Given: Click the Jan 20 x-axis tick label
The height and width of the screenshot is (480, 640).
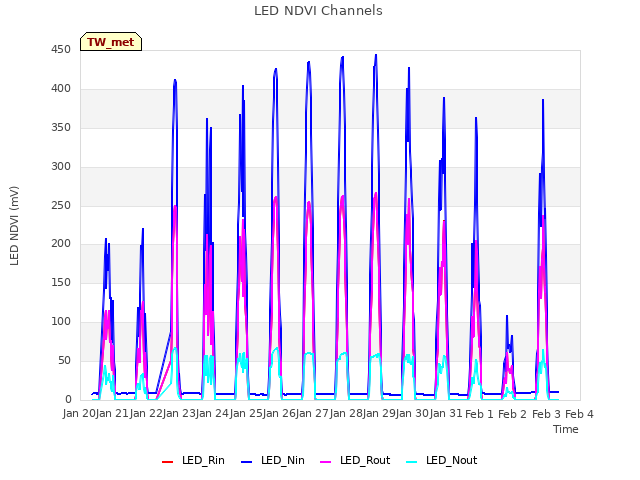Looking at the screenshot, I should [x=79, y=414].
